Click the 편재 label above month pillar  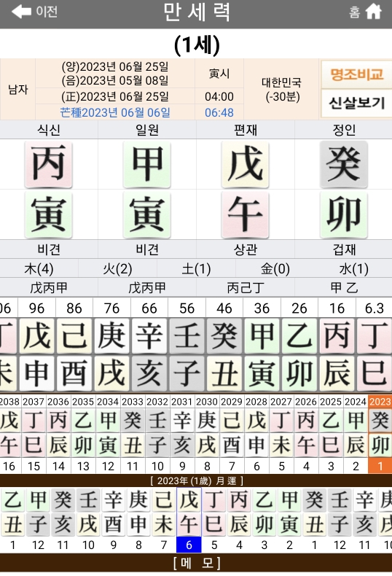tap(246, 130)
